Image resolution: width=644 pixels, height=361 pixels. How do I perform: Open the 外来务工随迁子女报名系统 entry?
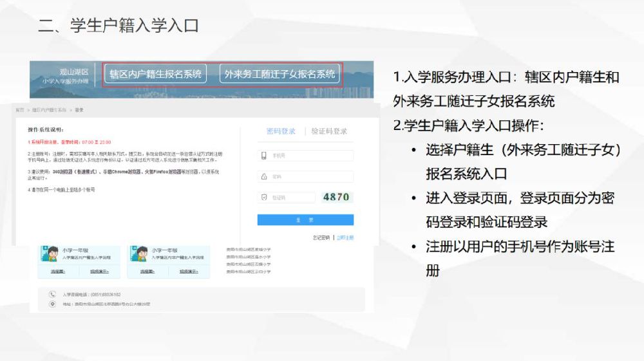[279, 74]
